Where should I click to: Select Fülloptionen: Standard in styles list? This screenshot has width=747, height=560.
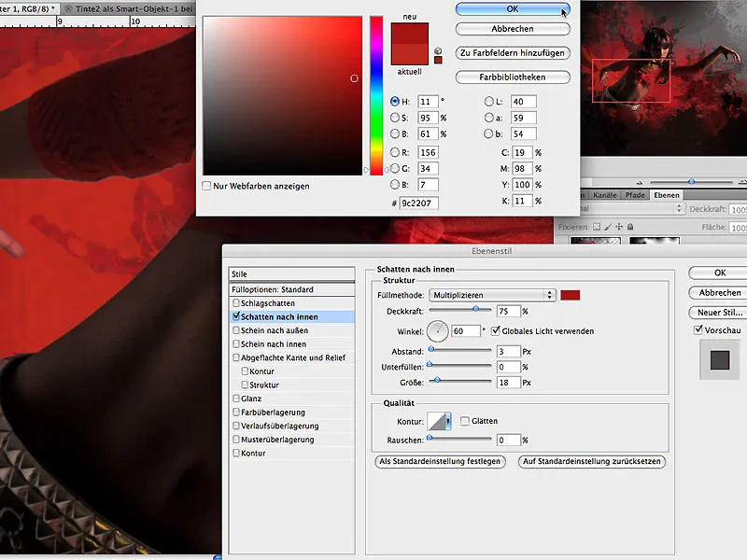[x=291, y=289]
